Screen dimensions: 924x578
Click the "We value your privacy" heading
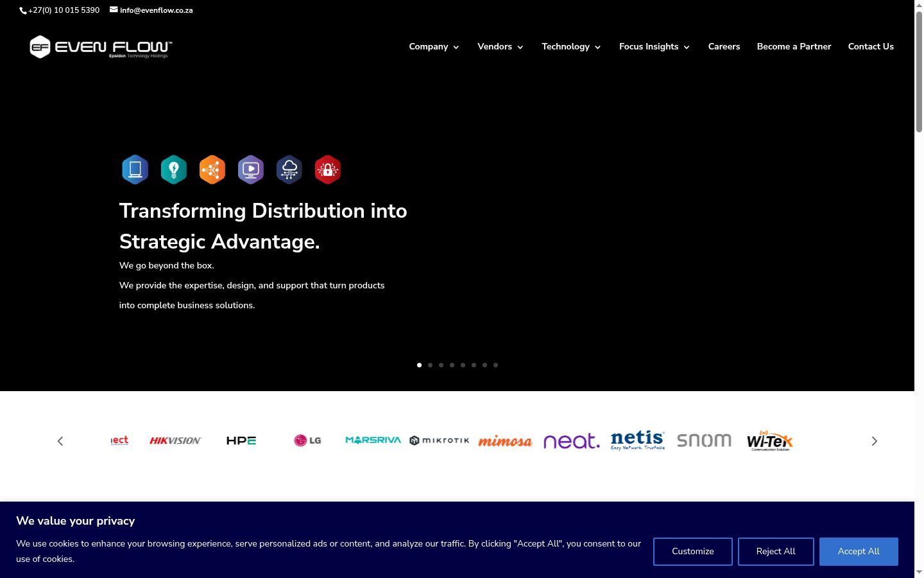(76, 521)
